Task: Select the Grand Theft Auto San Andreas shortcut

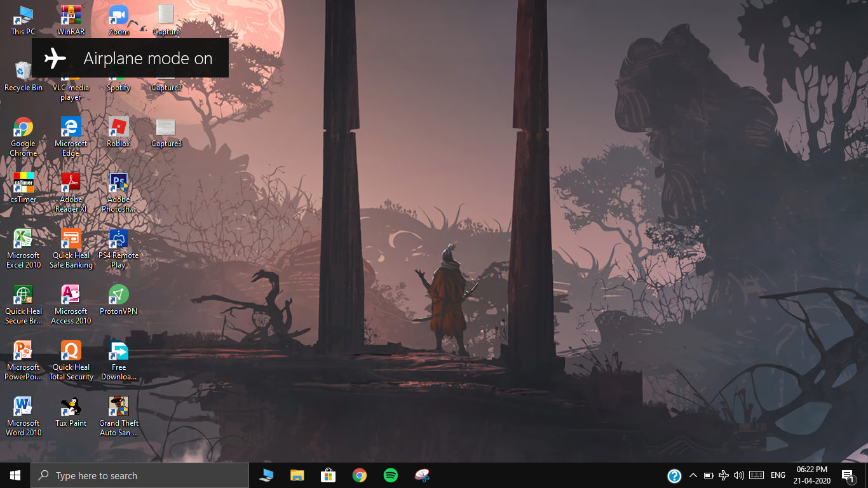Action: click(118, 416)
